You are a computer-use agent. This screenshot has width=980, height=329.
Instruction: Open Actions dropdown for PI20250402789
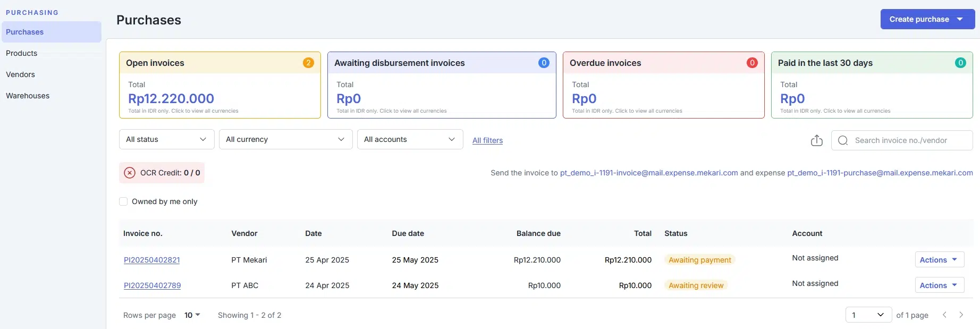point(940,285)
